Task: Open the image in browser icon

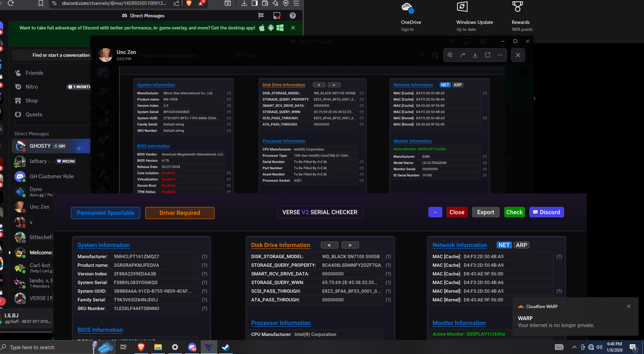Action: [488, 55]
